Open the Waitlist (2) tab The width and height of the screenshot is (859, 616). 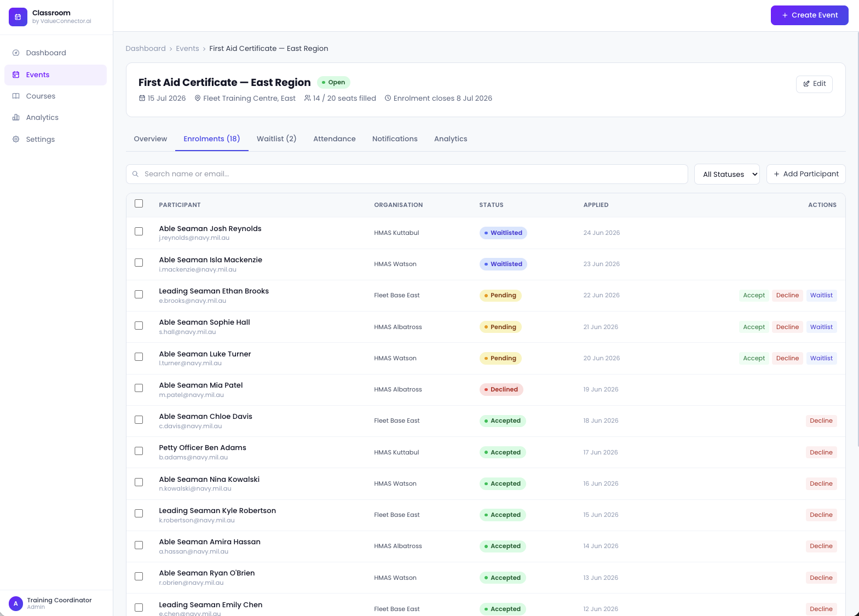[276, 139]
